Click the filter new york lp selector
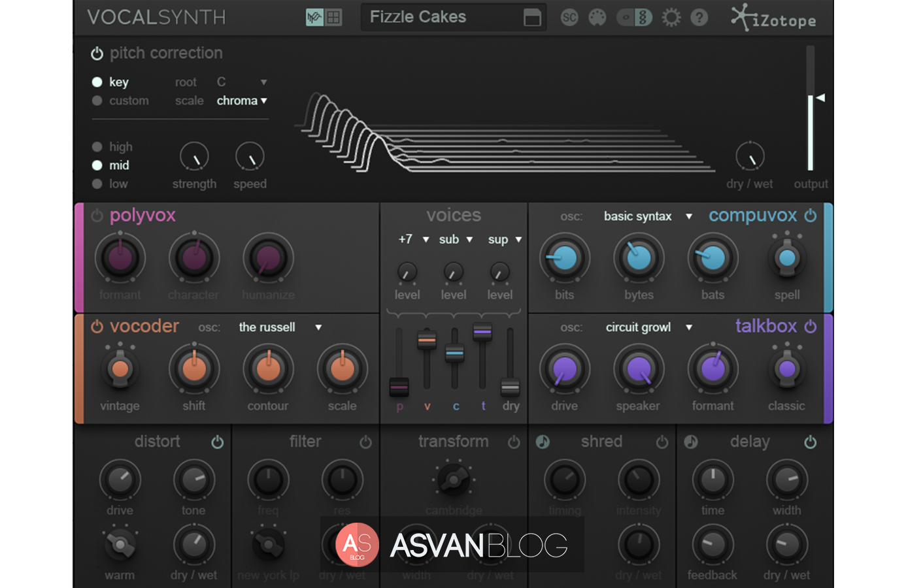This screenshot has height=588, width=906. point(268,544)
